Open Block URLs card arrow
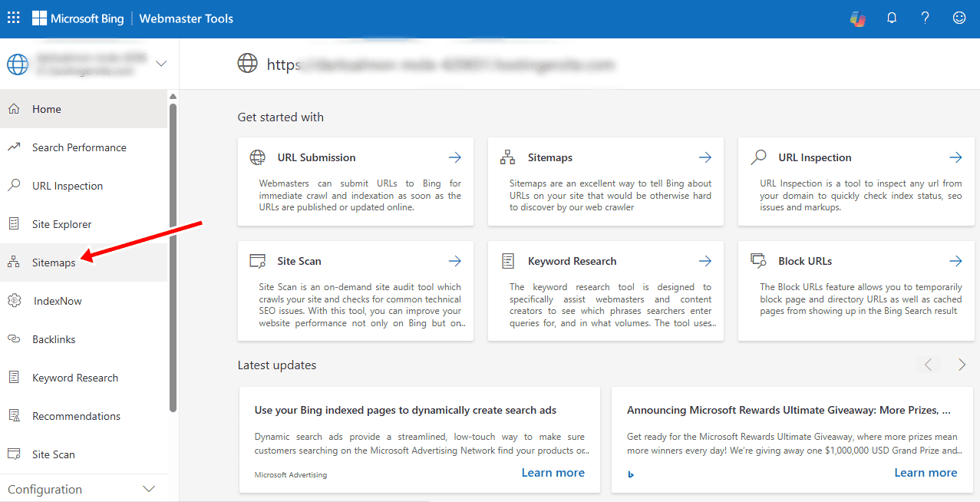Image resolution: width=980 pixels, height=502 pixels. click(955, 261)
